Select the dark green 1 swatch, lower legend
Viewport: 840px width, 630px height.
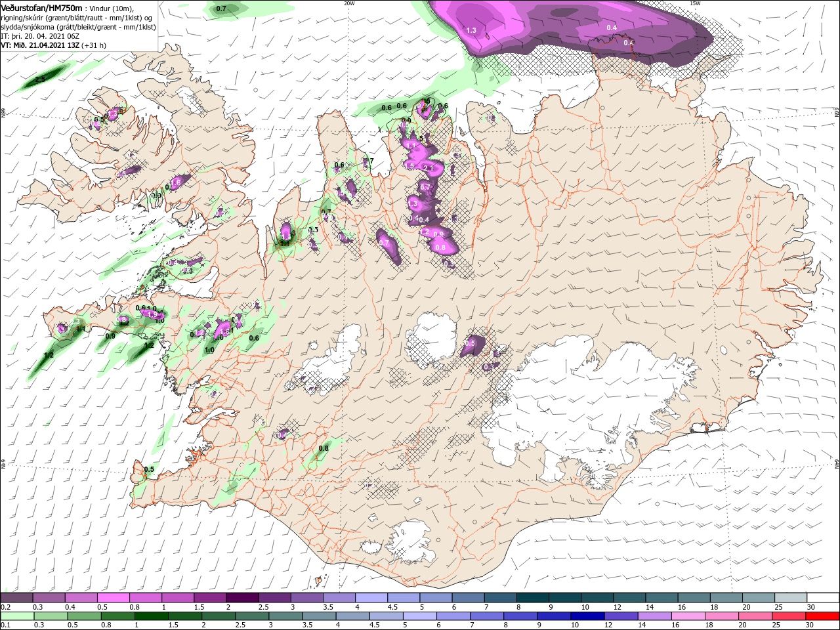click(152, 616)
